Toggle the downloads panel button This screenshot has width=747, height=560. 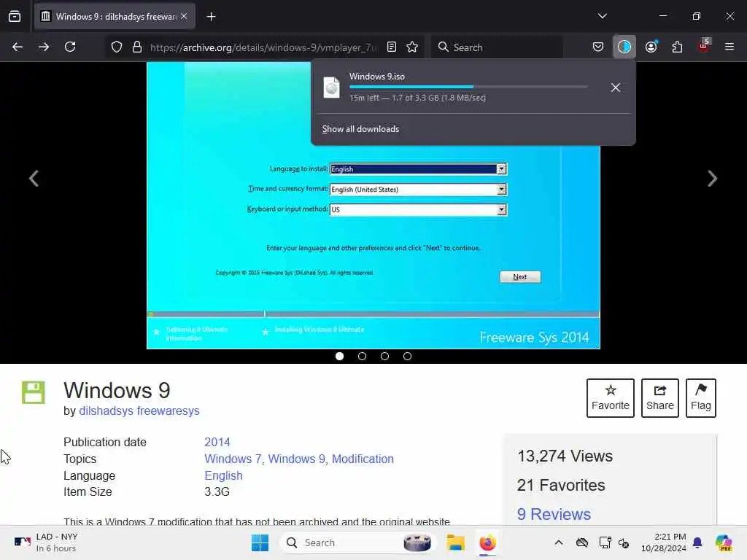624,47
